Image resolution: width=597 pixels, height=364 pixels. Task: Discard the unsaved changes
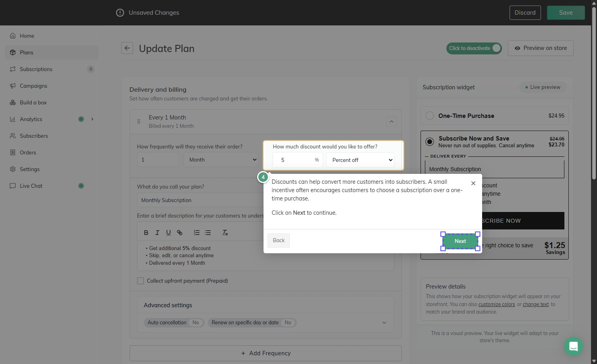tap(525, 13)
